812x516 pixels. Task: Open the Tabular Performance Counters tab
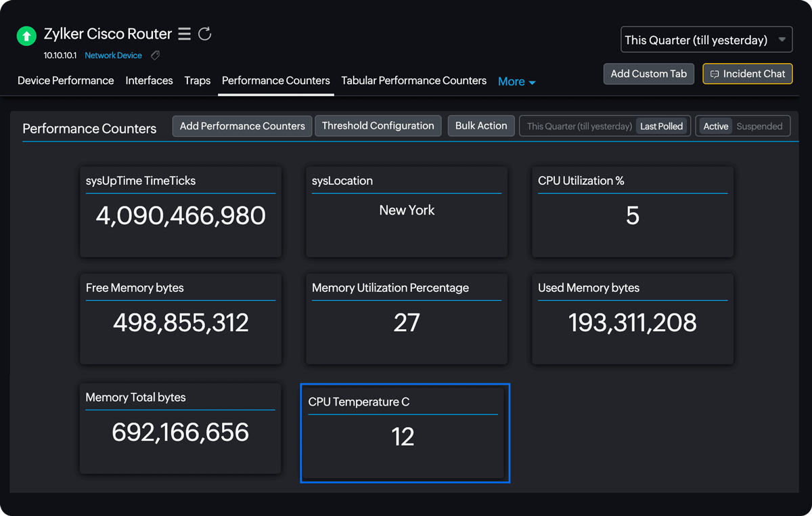point(413,81)
